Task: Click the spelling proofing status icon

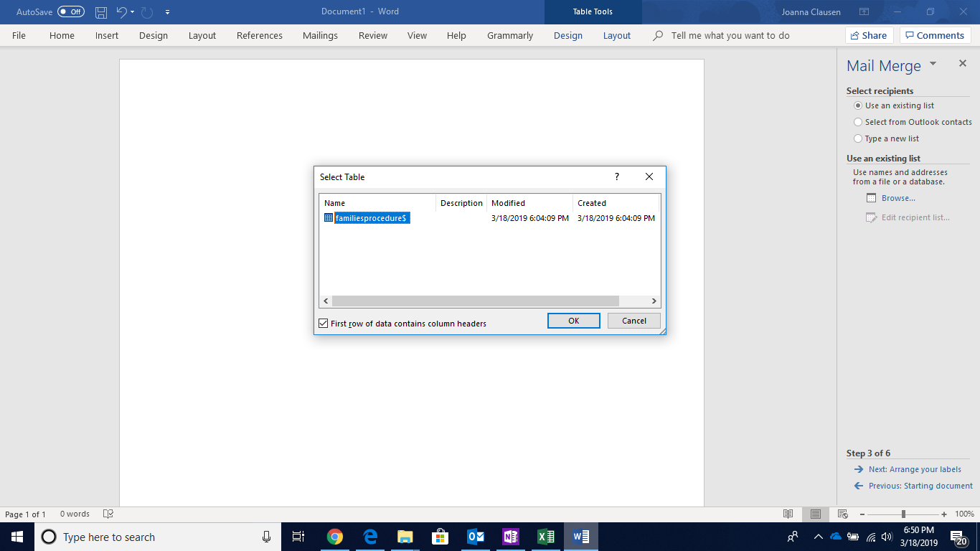Action: (x=108, y=514)
